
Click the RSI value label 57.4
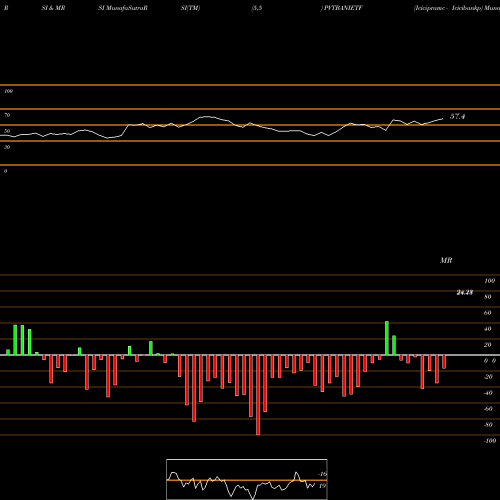coord(457,116)
